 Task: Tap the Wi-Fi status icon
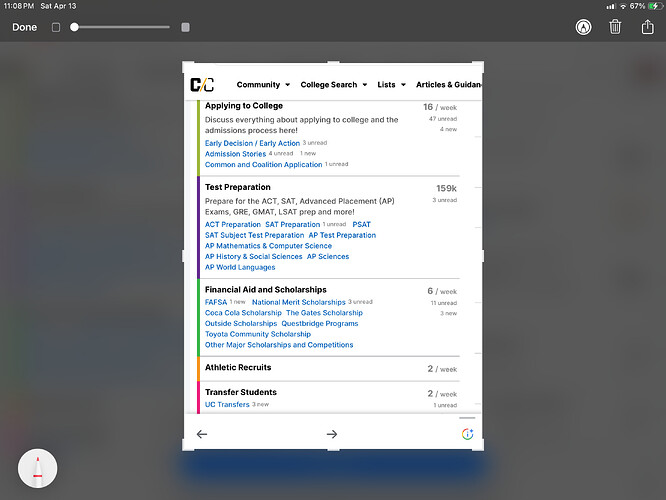tap(623, 6)
